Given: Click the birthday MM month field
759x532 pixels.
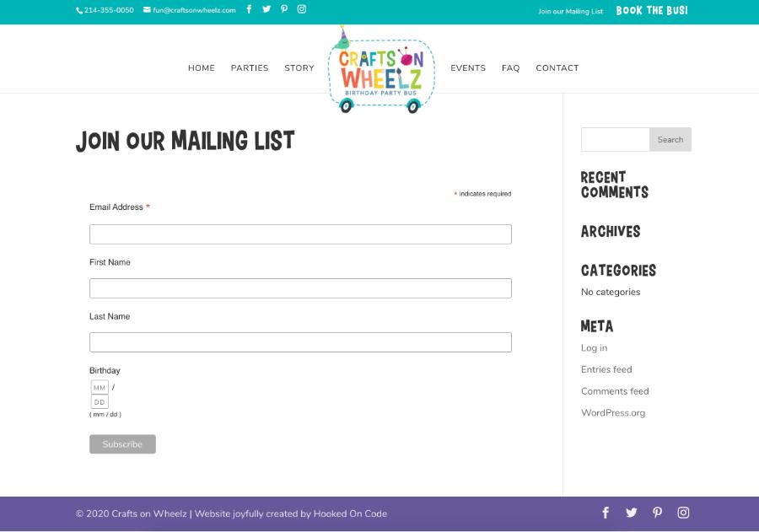Looking at the screenshot, I should (100, 388).
